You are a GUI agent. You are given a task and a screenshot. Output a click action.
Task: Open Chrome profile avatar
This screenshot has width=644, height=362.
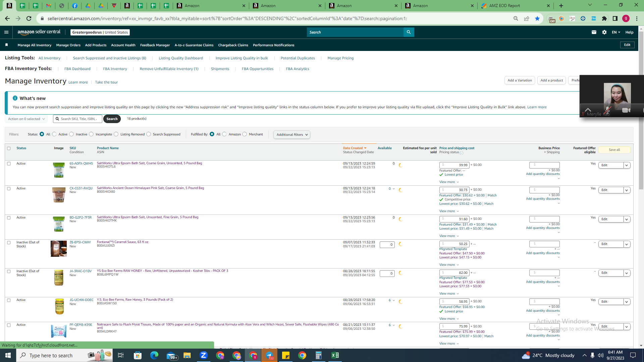(x=626, y=18)
